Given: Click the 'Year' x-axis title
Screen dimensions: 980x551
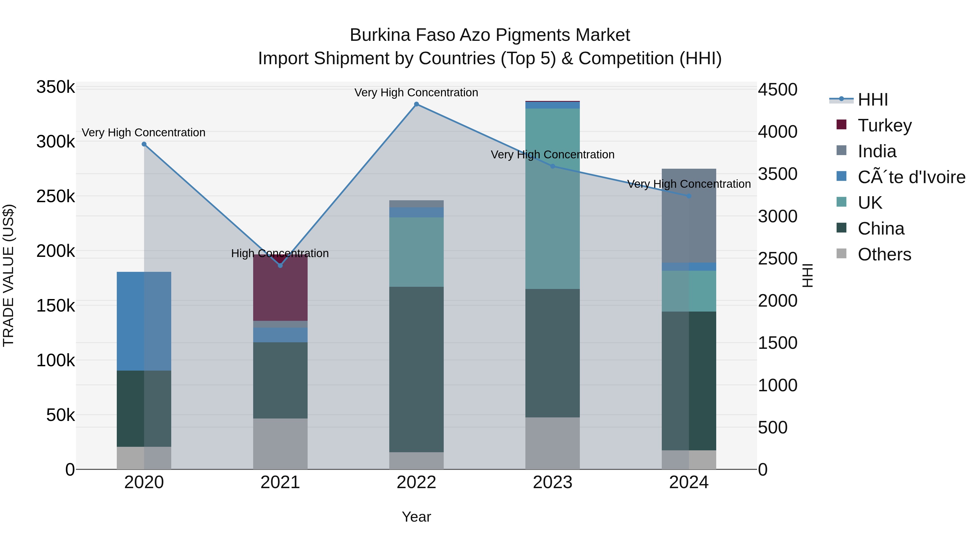Looking at the screenshot, I should (x=416, y=517).
